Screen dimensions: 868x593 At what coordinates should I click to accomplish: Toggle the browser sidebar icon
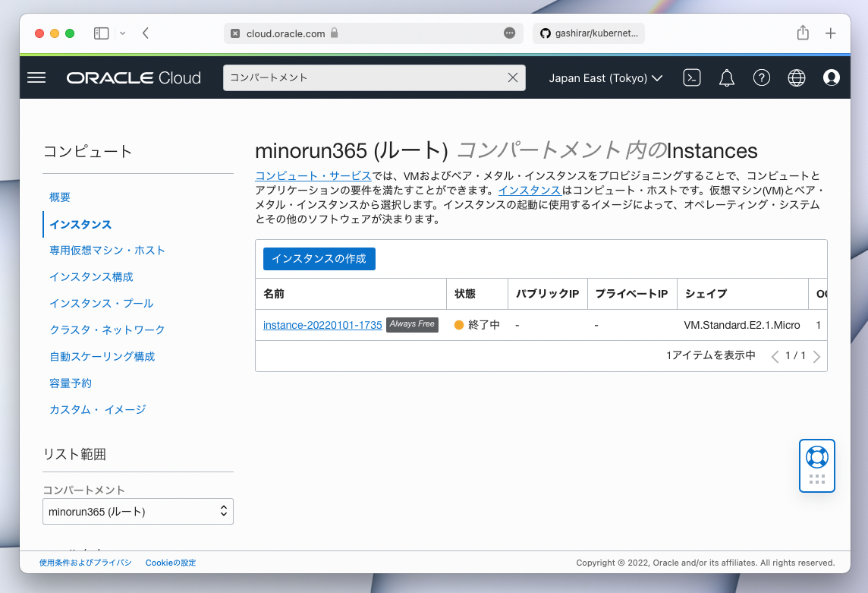coord(100,33)
